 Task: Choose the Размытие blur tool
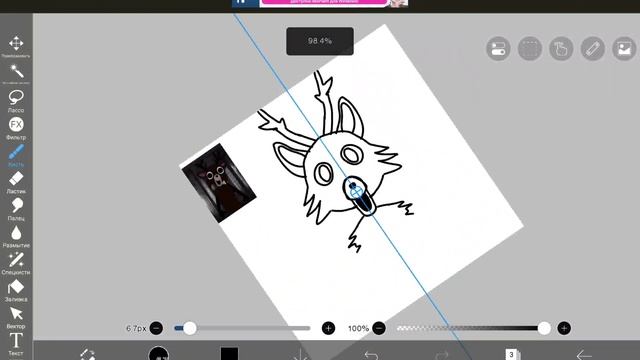[x=16, y=236]
